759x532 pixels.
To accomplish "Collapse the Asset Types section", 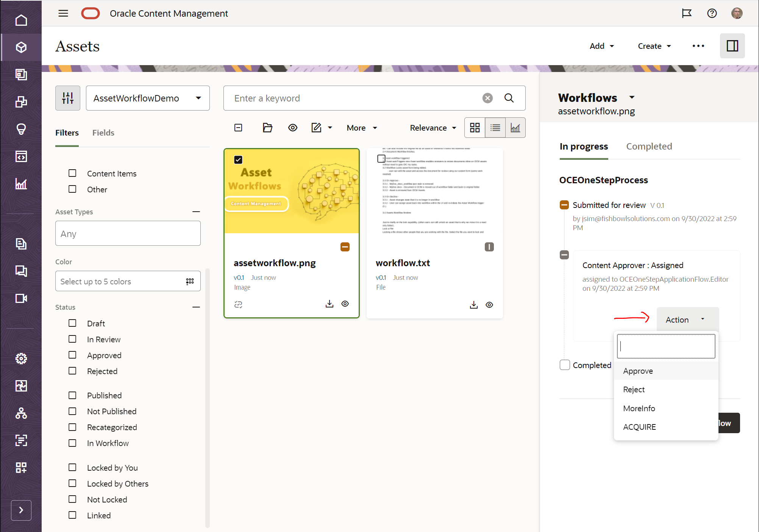I will click(x=196, y=212).
